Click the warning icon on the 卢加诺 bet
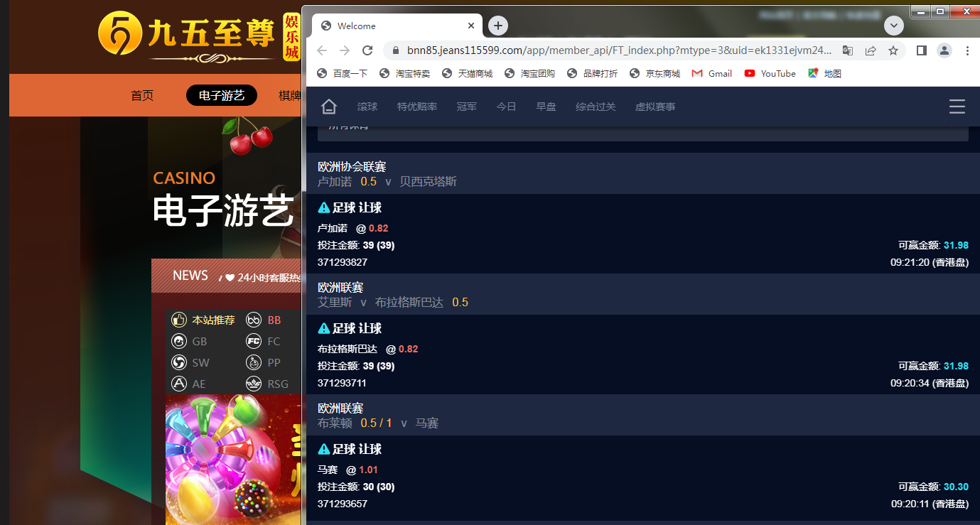The width and height of the screenshot is (980, 525). point(324,207)
